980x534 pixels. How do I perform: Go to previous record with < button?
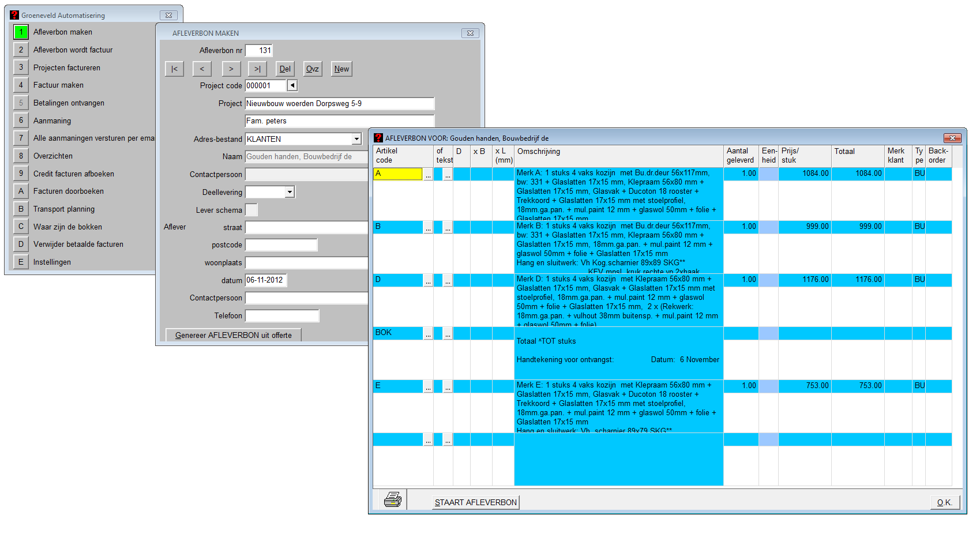202,69
